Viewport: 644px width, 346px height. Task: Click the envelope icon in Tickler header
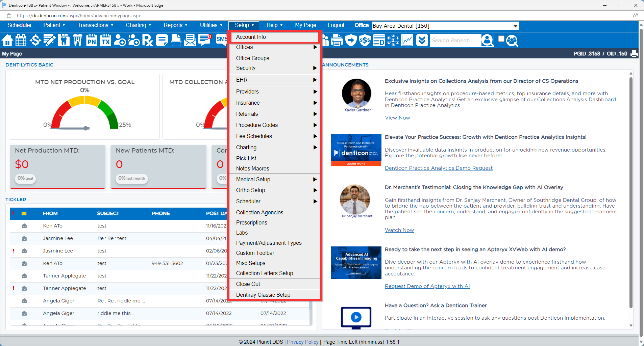(x=24, y=213)
